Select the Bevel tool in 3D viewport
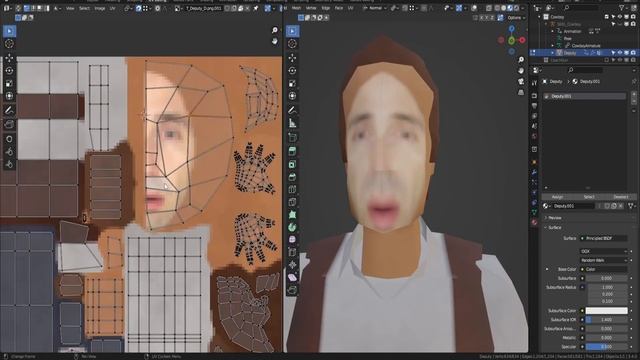This screenshot has width=640, height=360. point(292,177)
